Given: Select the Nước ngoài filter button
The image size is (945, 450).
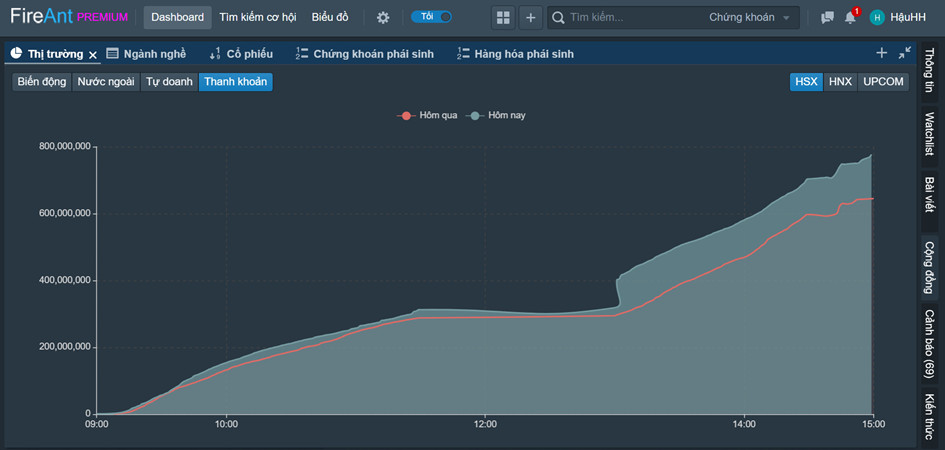Looking at the screenshot, I should click(106, 82).
